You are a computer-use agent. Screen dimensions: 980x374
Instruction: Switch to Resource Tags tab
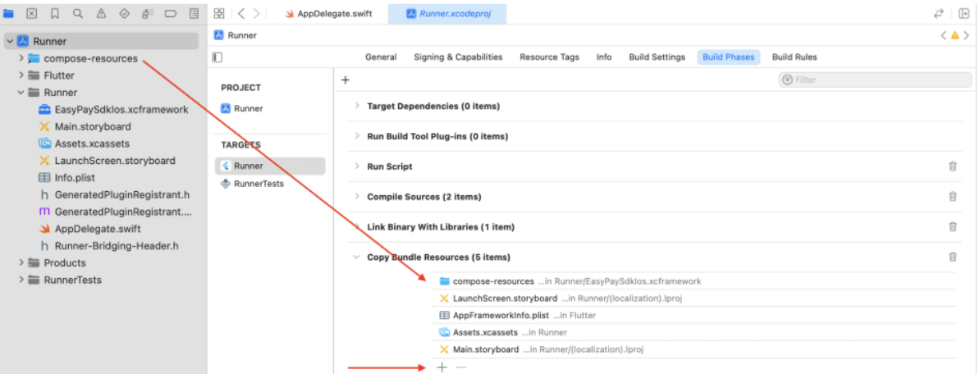pos(549,57)
